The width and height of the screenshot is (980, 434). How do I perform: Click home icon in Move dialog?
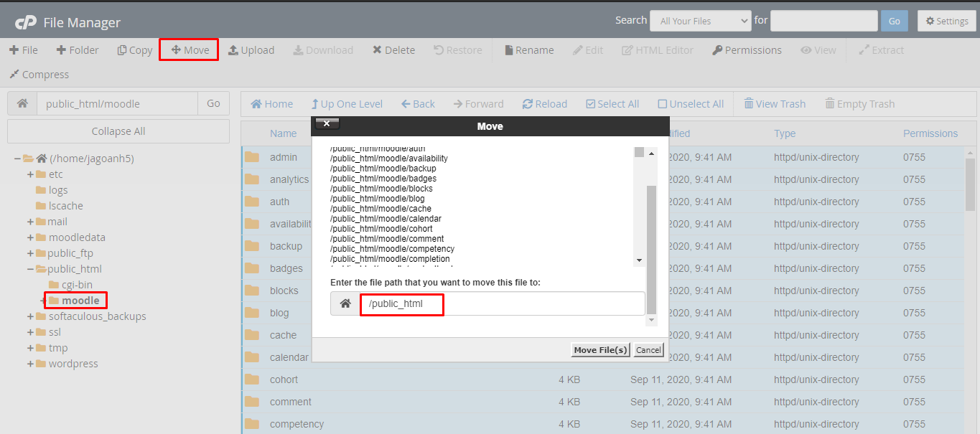click(345, 303)
